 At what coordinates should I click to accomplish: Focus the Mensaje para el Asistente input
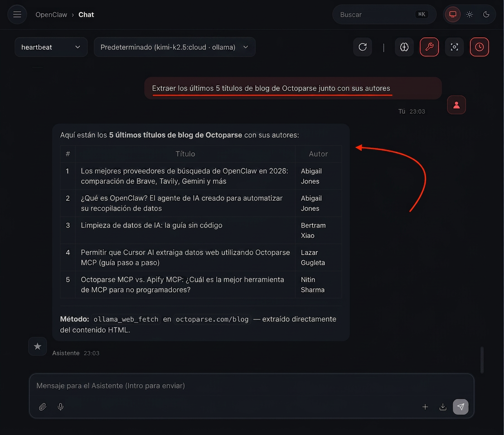(x=252, y=386)
